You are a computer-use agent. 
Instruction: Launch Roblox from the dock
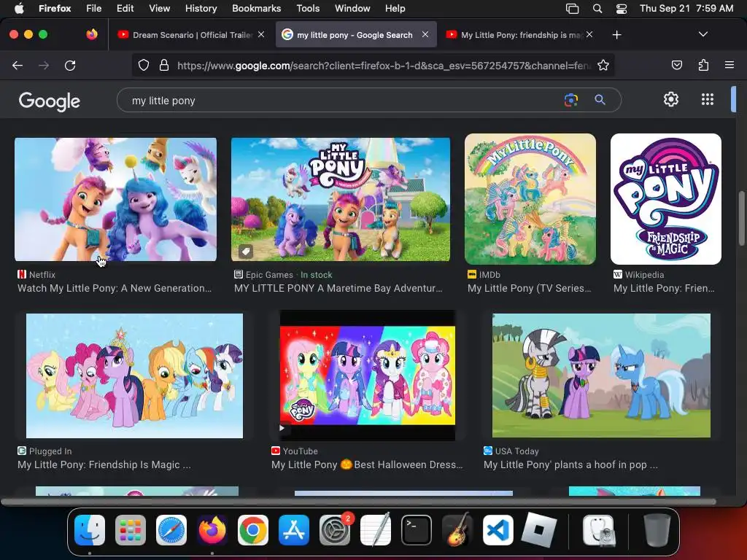coord(539,529)
